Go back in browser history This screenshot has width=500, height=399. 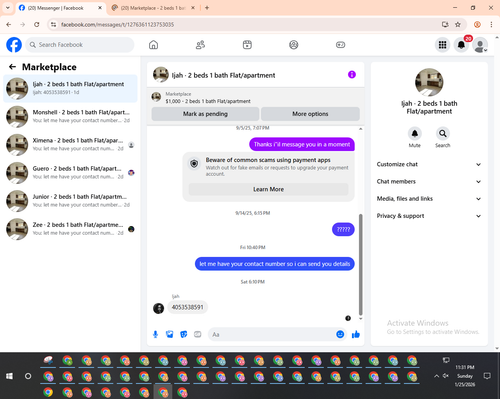[x=9, y=24]
